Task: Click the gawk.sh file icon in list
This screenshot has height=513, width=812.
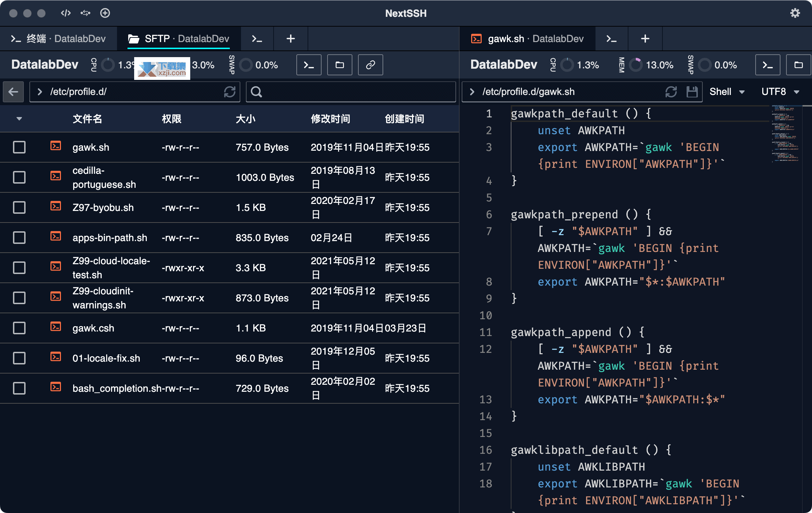Action: (x=56, y=146)
